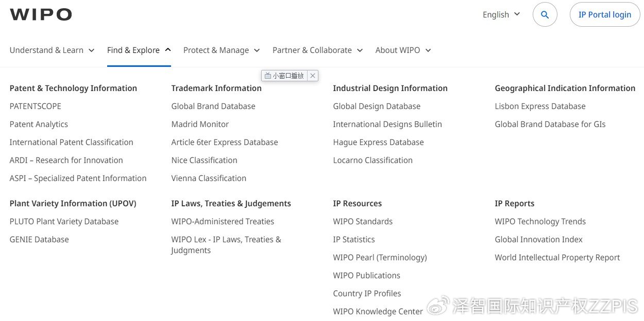Open PLUTO Plant Variety Database
This screenshot has height=321, width=644.
(x=64, y=221)
